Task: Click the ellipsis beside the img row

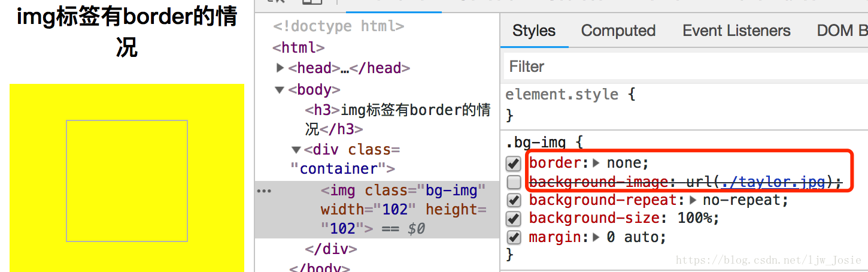Action: tap(264, 191)
